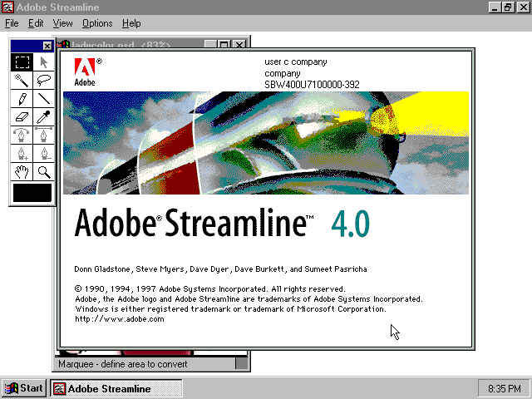Select the Pencil tool

tap(22, 99)
